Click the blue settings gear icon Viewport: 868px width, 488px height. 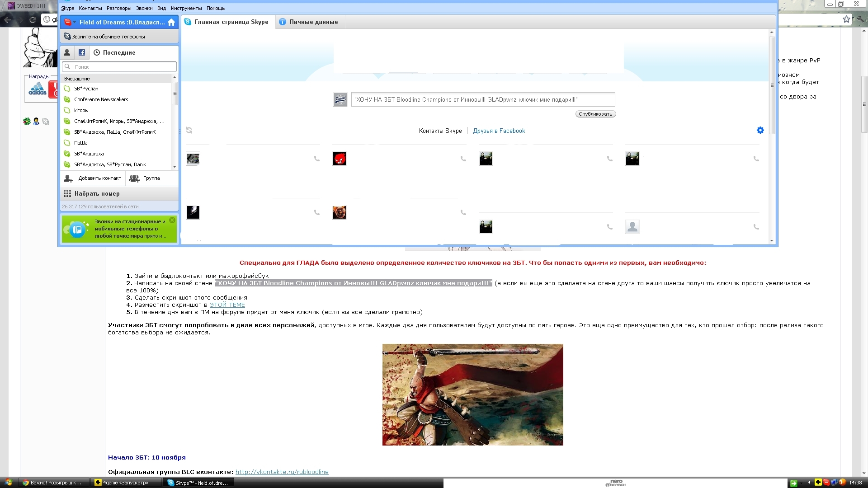click(x=760, y=130)
